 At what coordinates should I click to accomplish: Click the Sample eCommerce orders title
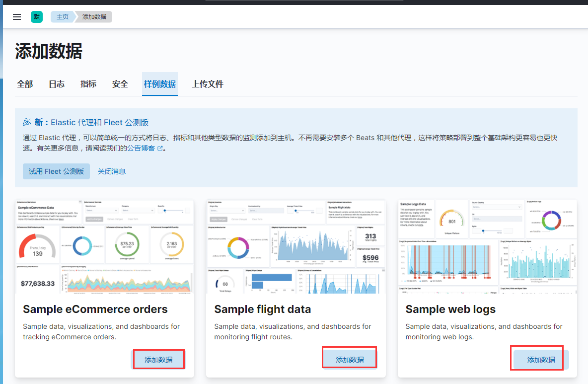(95, 309)
